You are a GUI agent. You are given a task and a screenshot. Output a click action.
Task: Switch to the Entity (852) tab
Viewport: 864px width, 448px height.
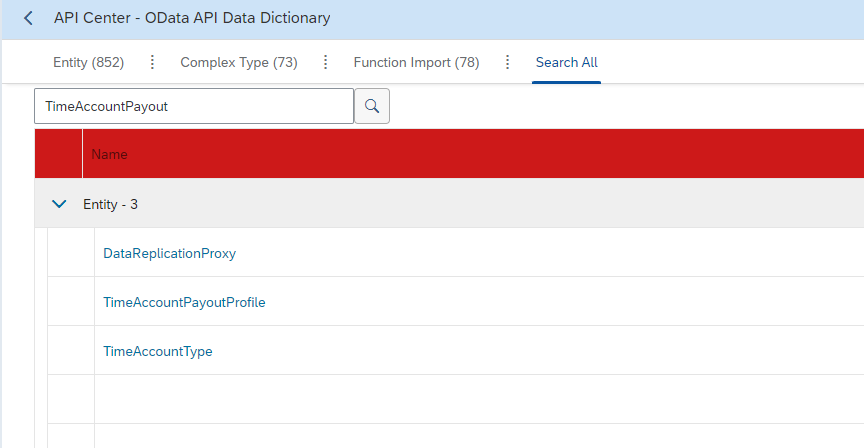point(89,62)
